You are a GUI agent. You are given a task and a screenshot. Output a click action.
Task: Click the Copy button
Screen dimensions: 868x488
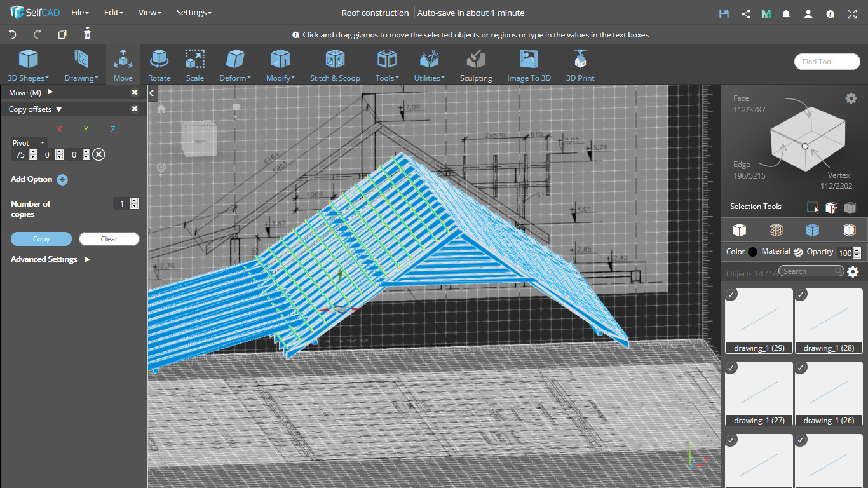tap(41, 239)
